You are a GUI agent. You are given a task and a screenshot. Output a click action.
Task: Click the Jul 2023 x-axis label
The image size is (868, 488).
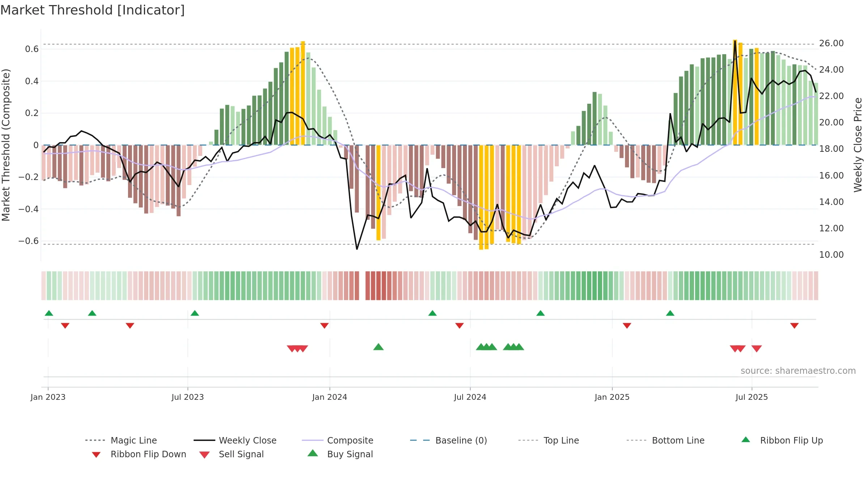188,397
